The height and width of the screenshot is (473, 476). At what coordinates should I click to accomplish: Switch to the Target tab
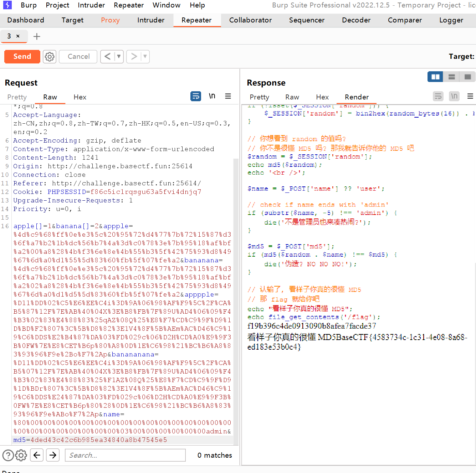coord(72,20)
